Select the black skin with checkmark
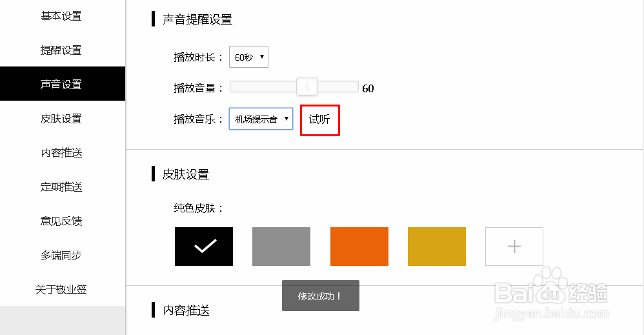 [204, 247]
